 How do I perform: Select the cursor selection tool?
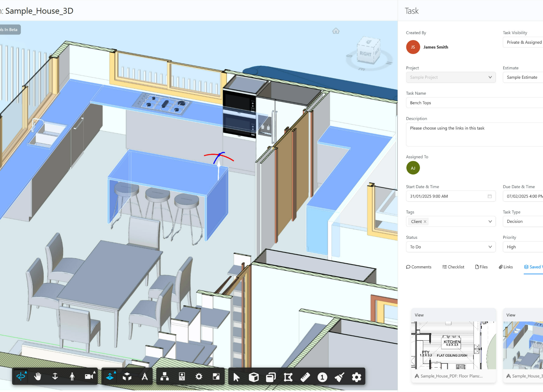[x=236, y=376]
